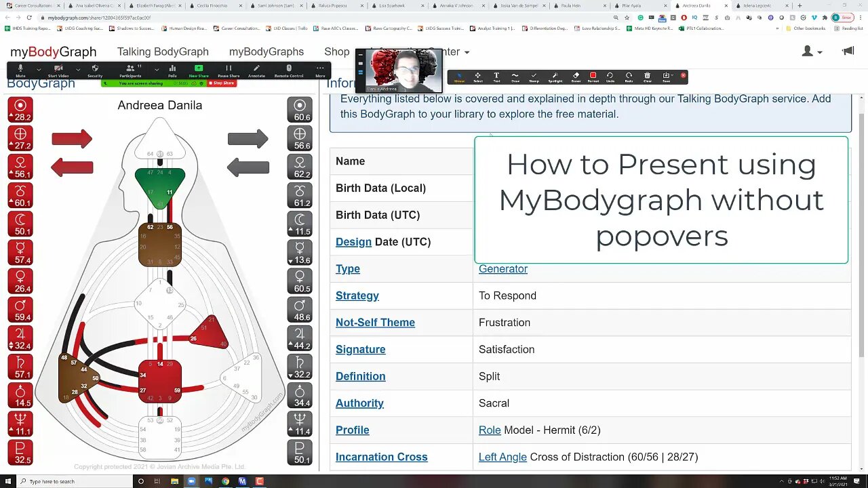Select the Eraser annotation tool

click(576, 77)
